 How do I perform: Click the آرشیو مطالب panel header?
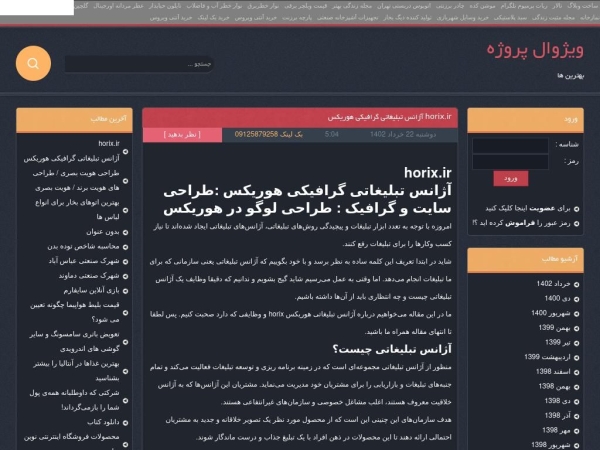coord(525,260)
